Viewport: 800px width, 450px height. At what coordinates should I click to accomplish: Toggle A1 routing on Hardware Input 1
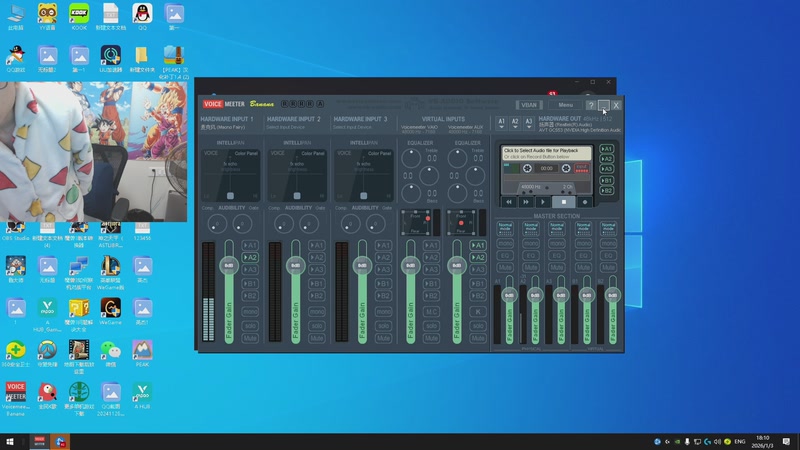click(x=249, y=245)
